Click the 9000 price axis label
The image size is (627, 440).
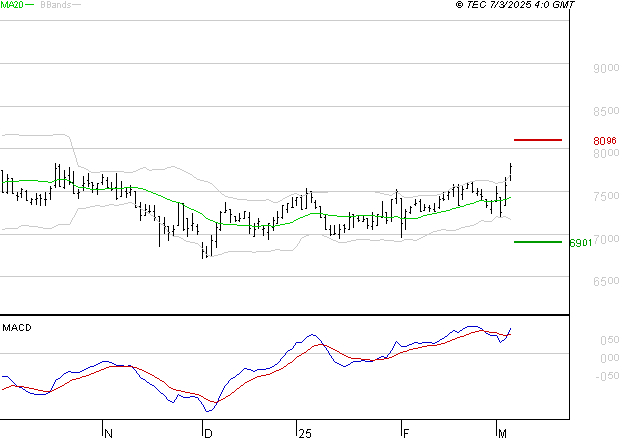coord(606,68)
